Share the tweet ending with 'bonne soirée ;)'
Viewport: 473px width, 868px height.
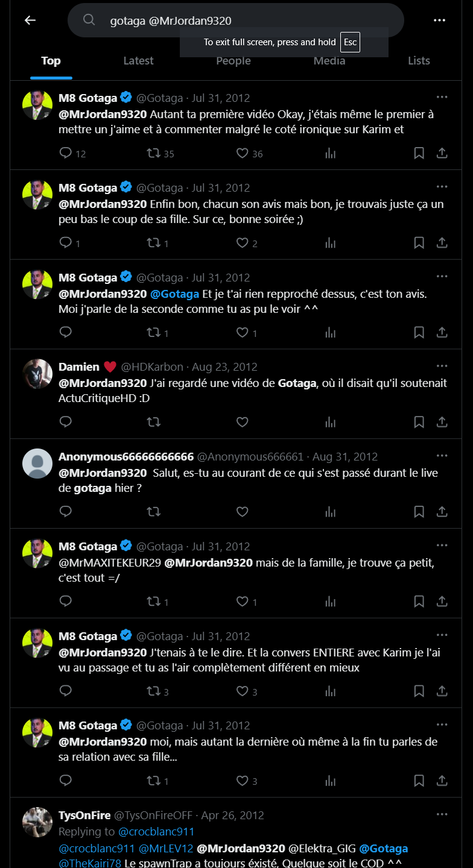(442, 243)
